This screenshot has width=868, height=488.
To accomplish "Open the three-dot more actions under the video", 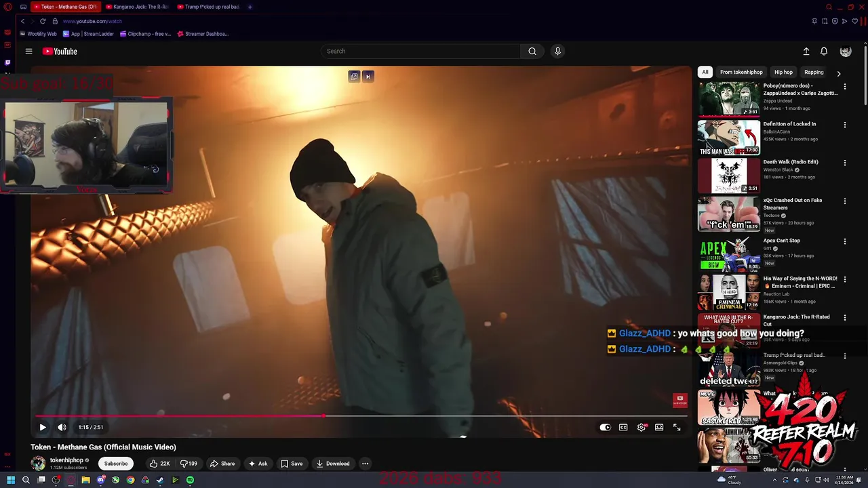I will pyautogui.click(x=365, y=464).
